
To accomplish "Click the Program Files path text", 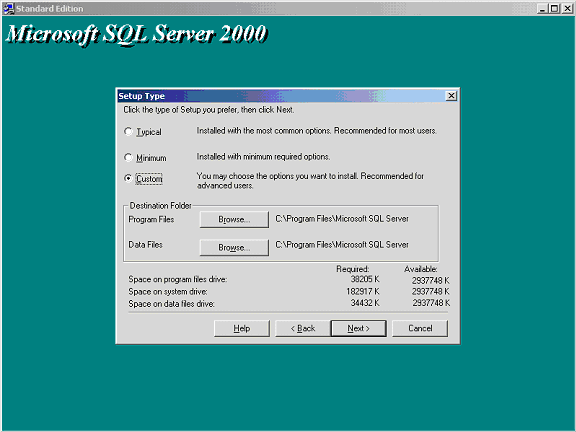I will pos(342,219).
